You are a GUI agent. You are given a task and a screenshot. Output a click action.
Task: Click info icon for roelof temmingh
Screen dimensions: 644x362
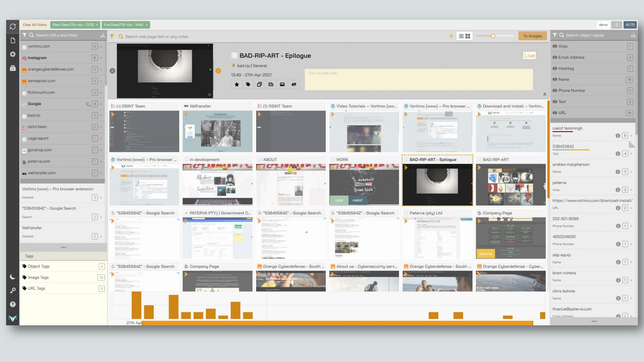618,136
